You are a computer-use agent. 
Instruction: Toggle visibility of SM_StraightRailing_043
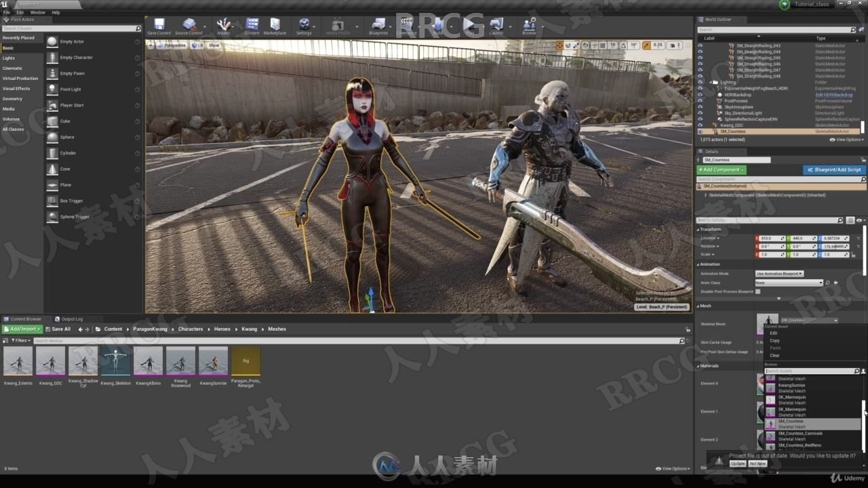click(x=701, y=45)
